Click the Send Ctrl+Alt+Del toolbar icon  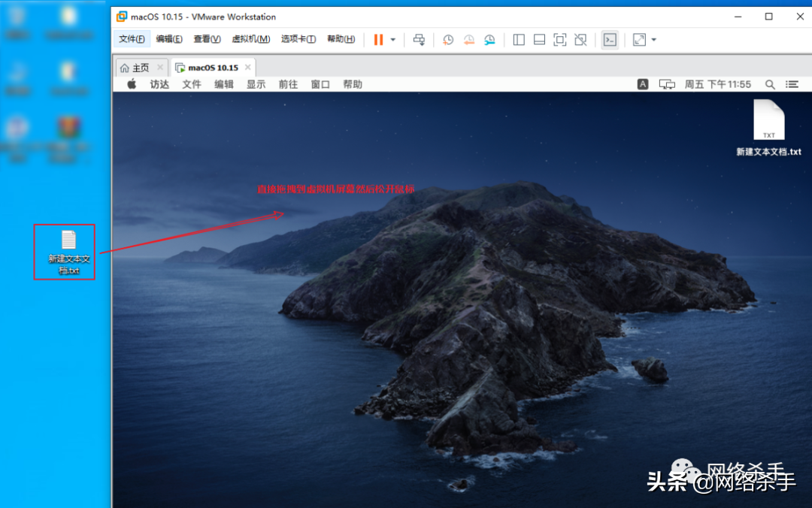420,40
